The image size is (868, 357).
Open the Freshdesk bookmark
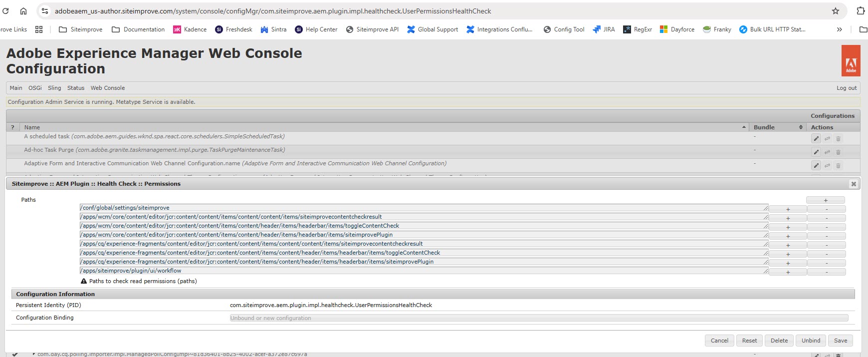tap(233, 29)
